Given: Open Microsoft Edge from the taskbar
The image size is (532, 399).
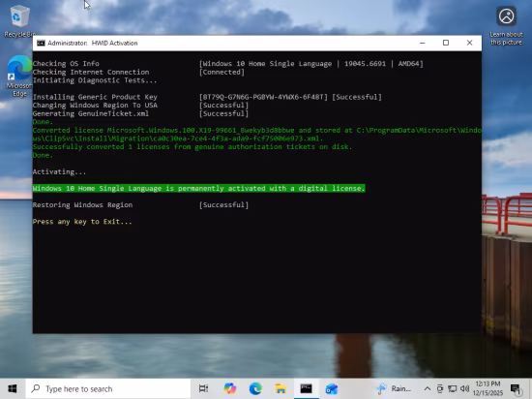Looking at the screenshot, I should [255, 388].
